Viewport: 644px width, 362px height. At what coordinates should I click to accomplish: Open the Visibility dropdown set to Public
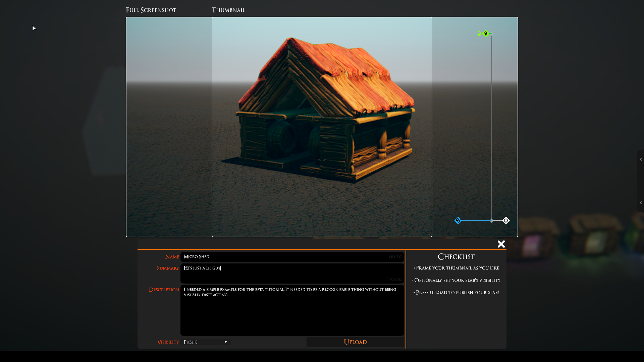(205, 342)
